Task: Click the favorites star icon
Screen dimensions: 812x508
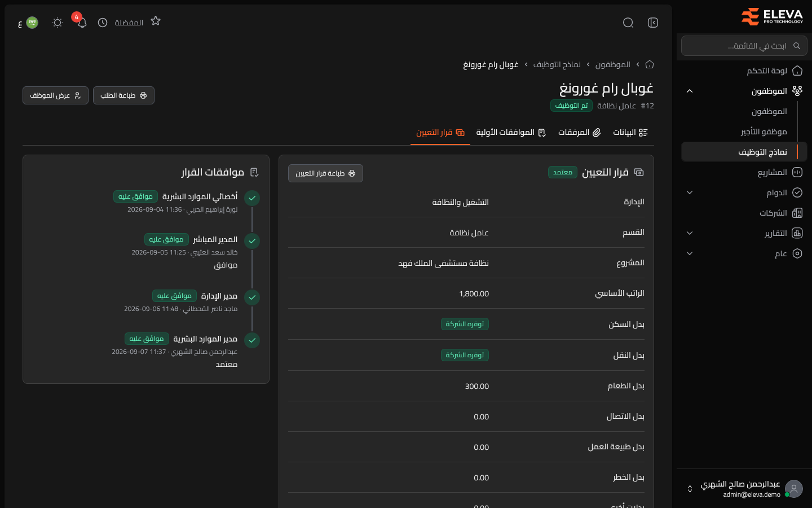Action: pos(156,21)
